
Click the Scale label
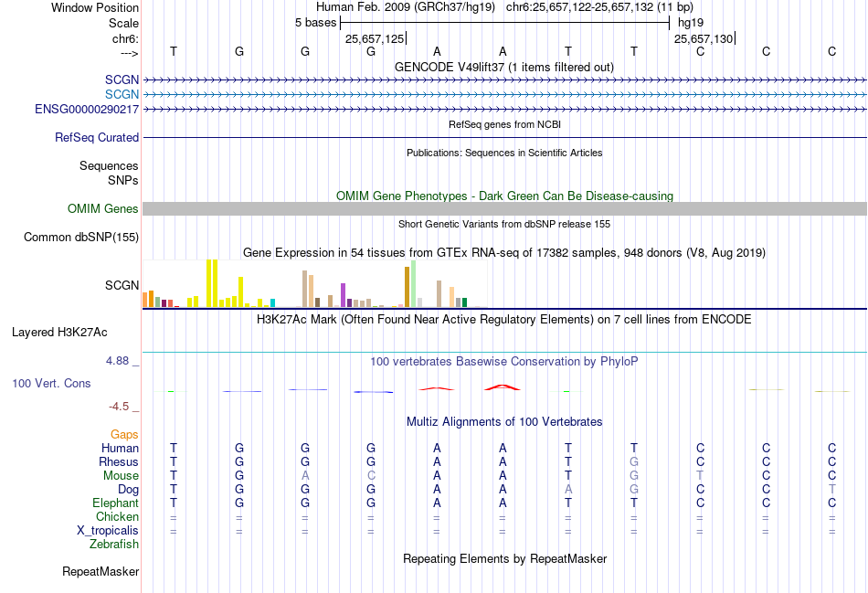click(x=124, y=23)
